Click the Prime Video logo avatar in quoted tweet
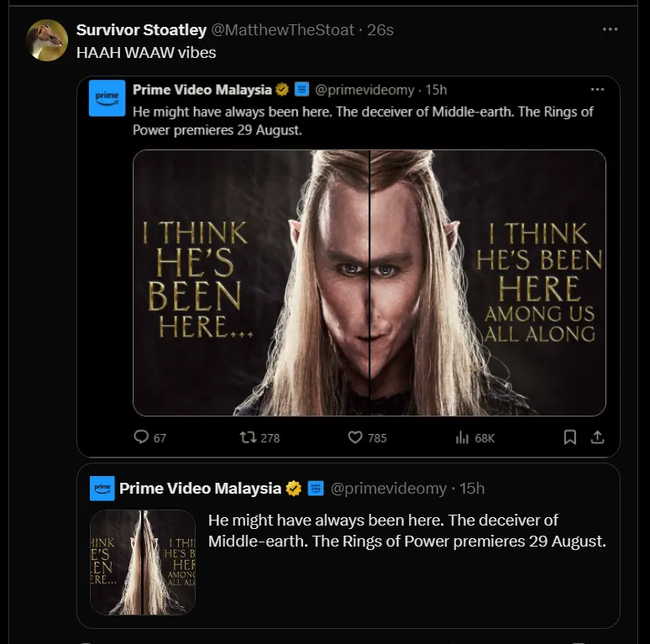Image resolution: width=650 pixels, height=644 pixels. click(107, 97)
